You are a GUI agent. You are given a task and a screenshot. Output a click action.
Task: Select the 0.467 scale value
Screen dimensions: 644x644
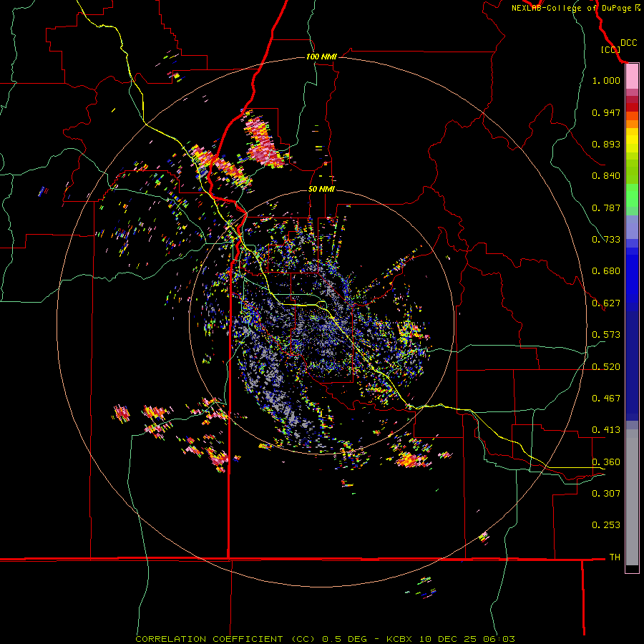tap(606, 399)
